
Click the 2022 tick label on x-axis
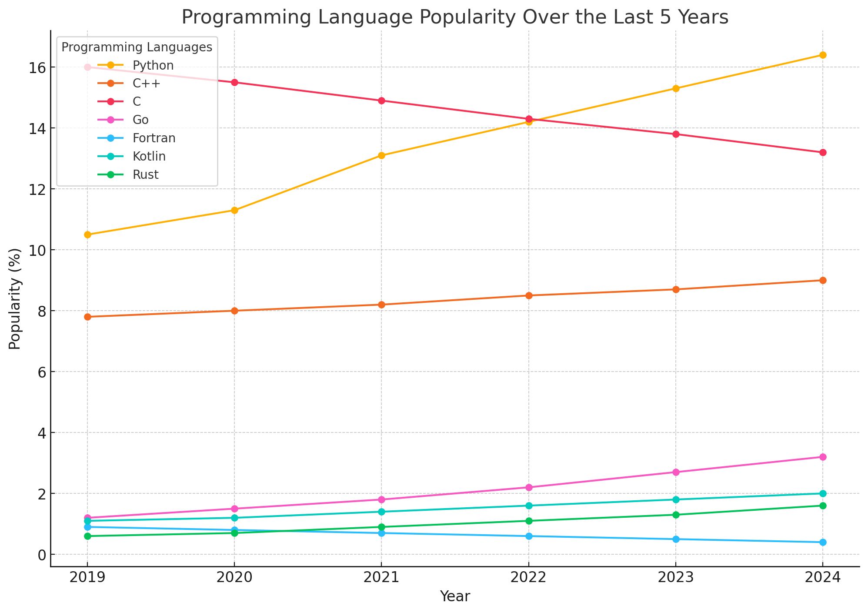pos(528,576)
